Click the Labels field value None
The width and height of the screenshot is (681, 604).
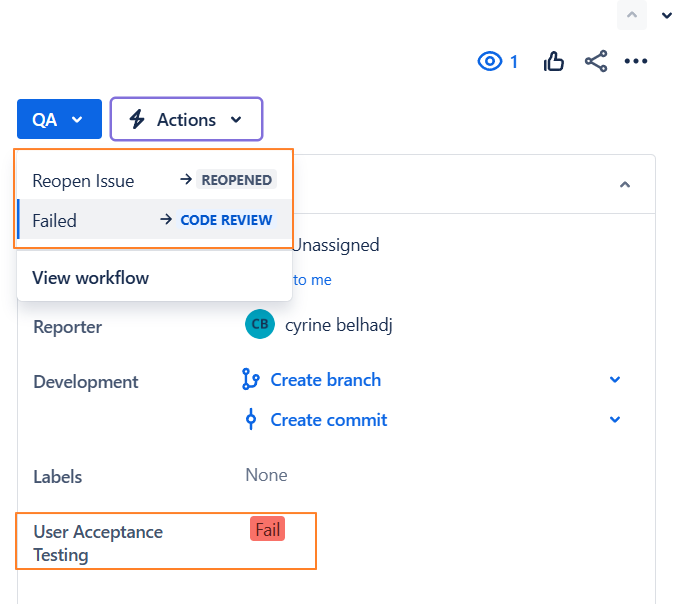266,475
